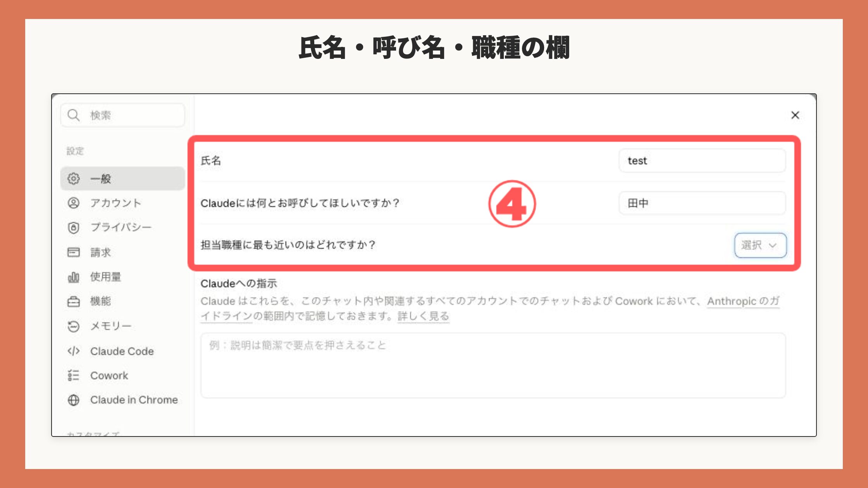Screen dimensions: 868x488
Task: Open the メモリー section
Action: click(123, 326)
